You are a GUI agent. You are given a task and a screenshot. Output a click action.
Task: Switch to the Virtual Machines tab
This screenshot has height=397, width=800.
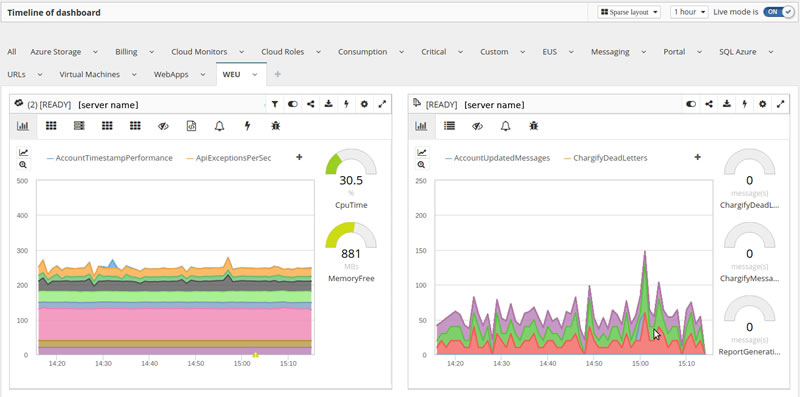89,75
